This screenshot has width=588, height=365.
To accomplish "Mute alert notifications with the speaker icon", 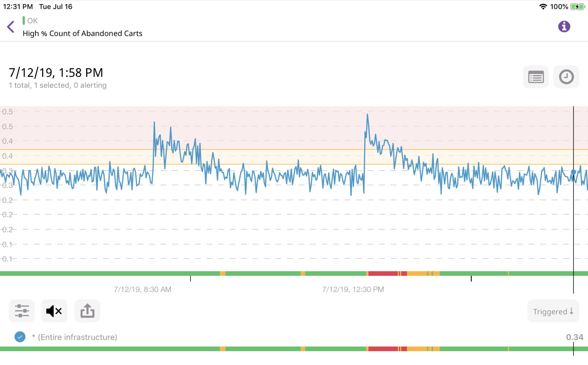I will point(54,311).
